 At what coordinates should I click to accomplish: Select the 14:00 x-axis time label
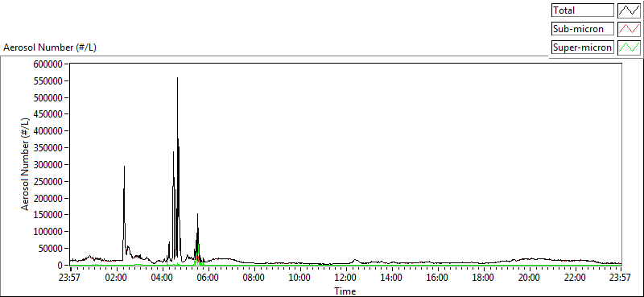coord(391,278)
